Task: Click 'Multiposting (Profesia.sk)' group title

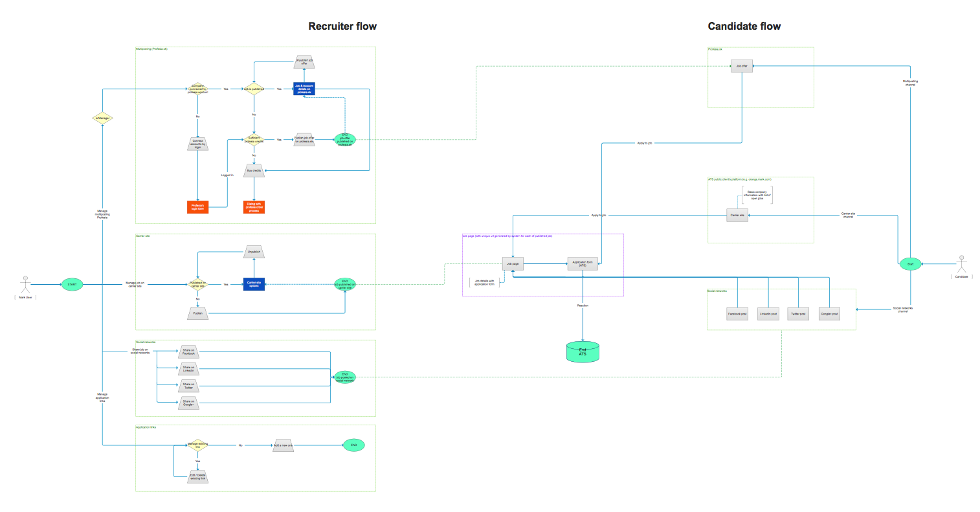Action: click(x=151, y=49)
